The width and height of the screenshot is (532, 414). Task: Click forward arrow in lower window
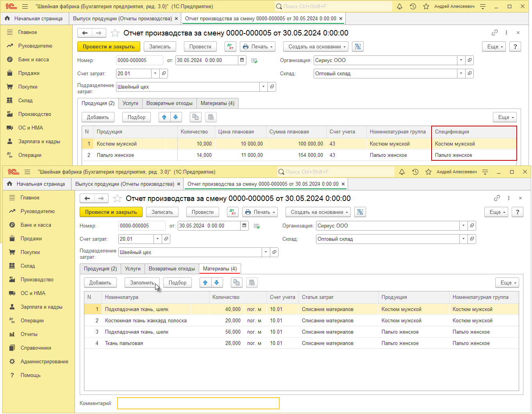[101, 198]
